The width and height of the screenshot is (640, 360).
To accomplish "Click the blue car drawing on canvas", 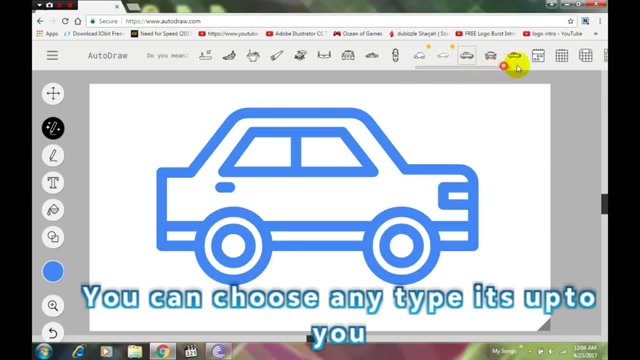I will 317,195.
